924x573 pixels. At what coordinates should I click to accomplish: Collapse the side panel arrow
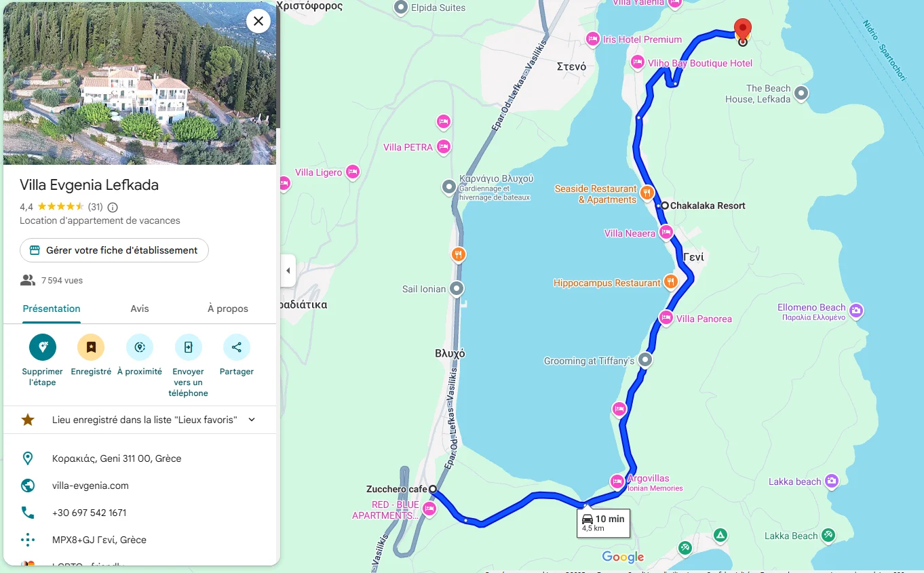tap(288, 271)
